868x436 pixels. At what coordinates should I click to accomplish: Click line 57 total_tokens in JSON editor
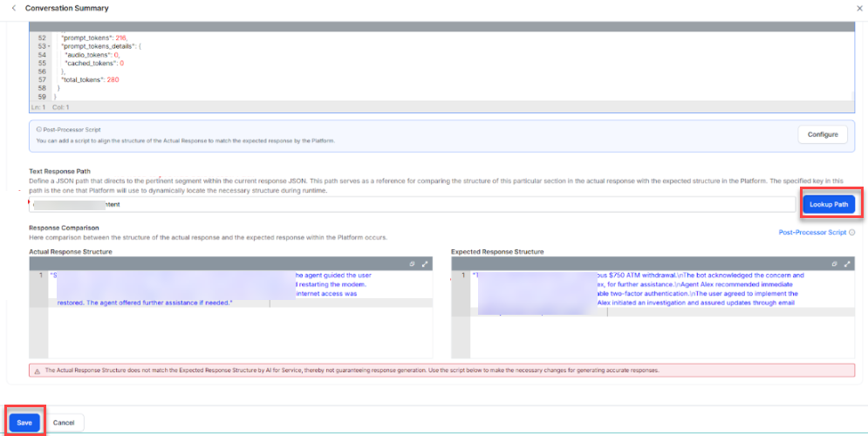click(90, 79)
